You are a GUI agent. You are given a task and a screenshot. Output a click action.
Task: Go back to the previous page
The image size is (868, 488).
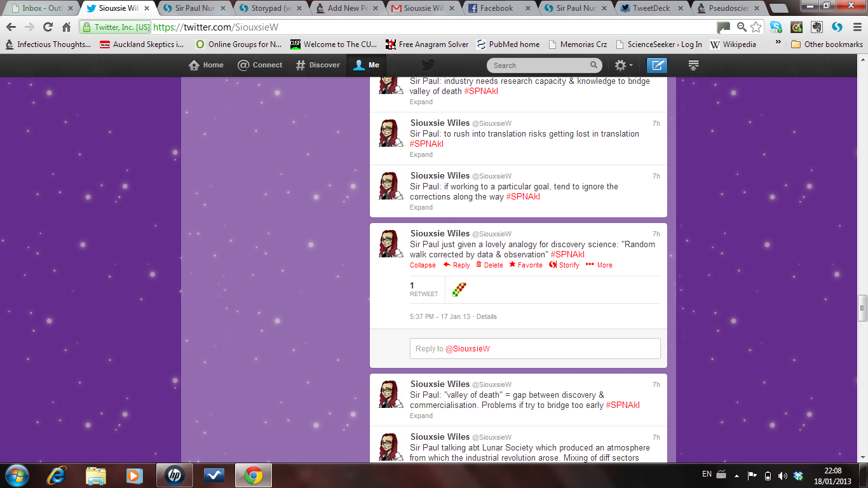pyautogui.click(x=11, y=27)
